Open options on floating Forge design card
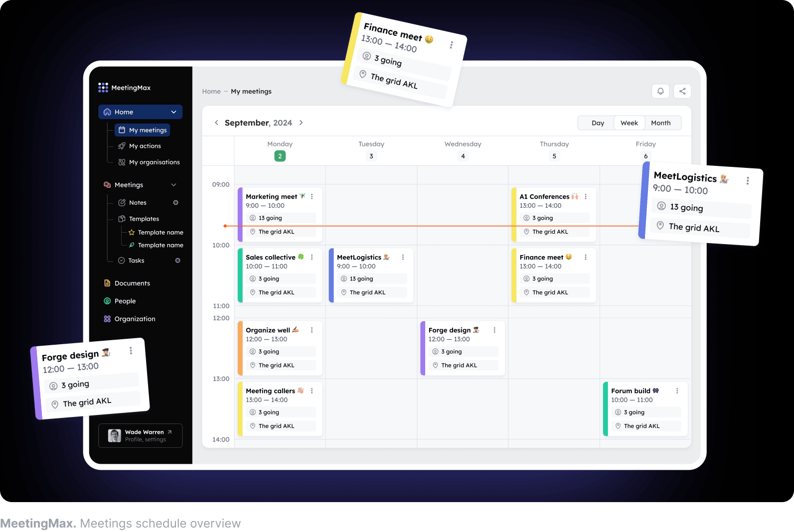The image size is (794, 532). point(131,351)
